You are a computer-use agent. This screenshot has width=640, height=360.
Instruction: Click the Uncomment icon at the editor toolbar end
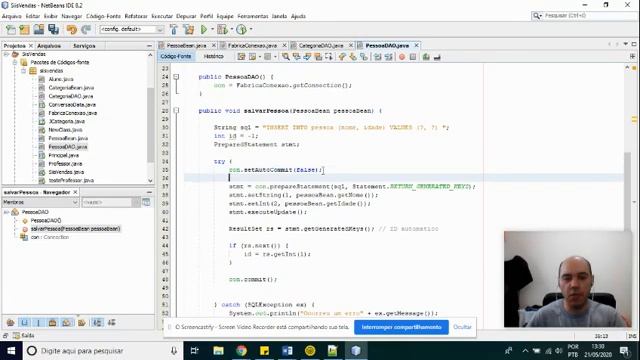pos(437,57)
